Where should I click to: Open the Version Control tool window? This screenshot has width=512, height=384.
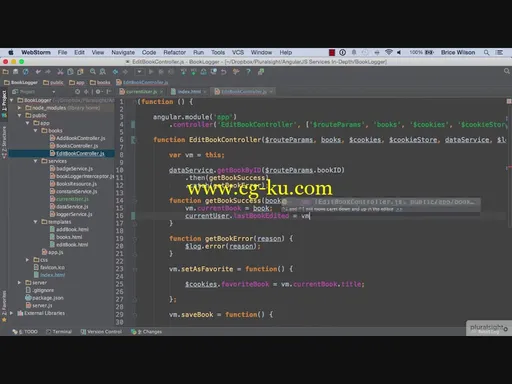(x=101, y=332)
